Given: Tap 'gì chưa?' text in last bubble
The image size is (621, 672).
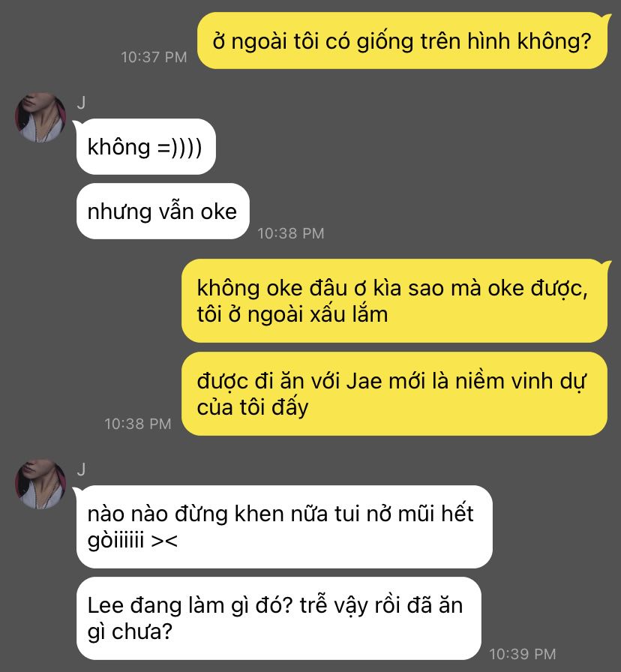Looking at the screenshot, I should click(130, 631).
